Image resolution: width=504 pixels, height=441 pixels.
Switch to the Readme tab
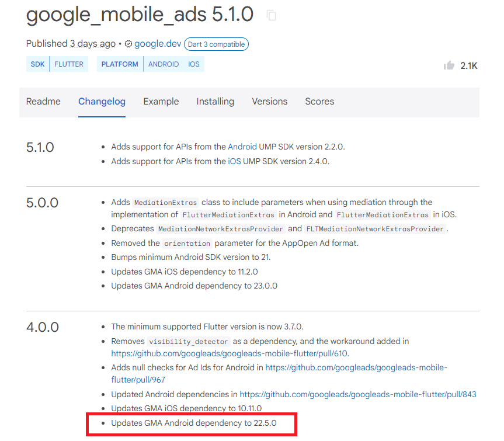(x=43, y=101)
